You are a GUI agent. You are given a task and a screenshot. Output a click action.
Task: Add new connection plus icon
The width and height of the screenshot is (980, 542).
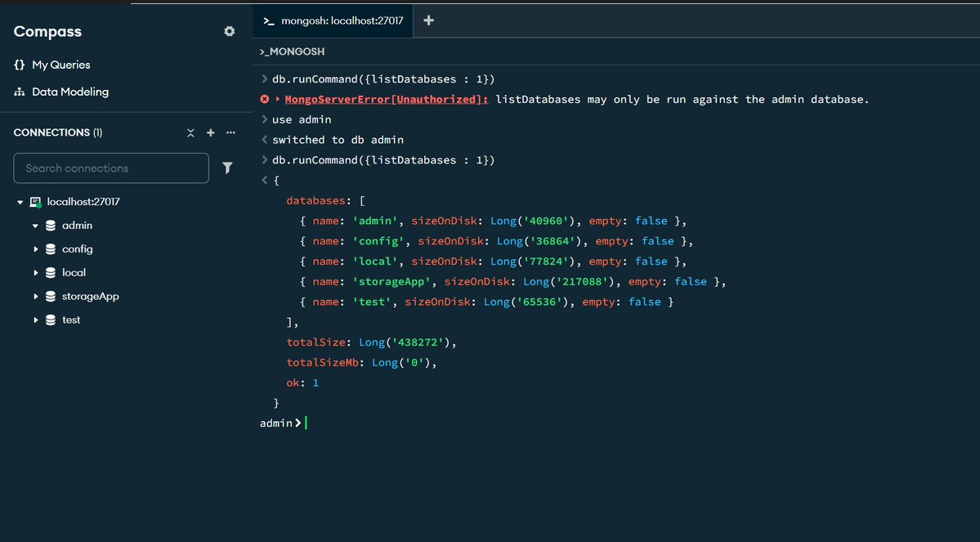(211, 132)
